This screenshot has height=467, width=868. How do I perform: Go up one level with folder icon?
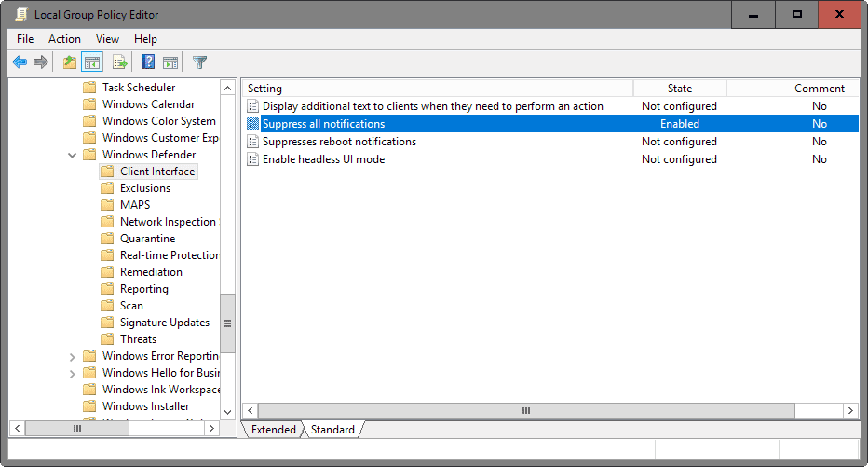70,62
